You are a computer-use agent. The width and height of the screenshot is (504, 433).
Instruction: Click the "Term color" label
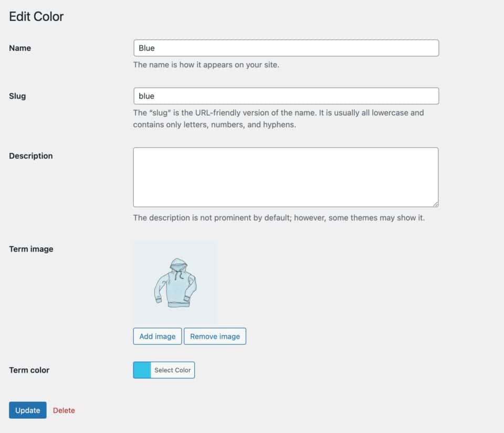click(x=29, y=370)
